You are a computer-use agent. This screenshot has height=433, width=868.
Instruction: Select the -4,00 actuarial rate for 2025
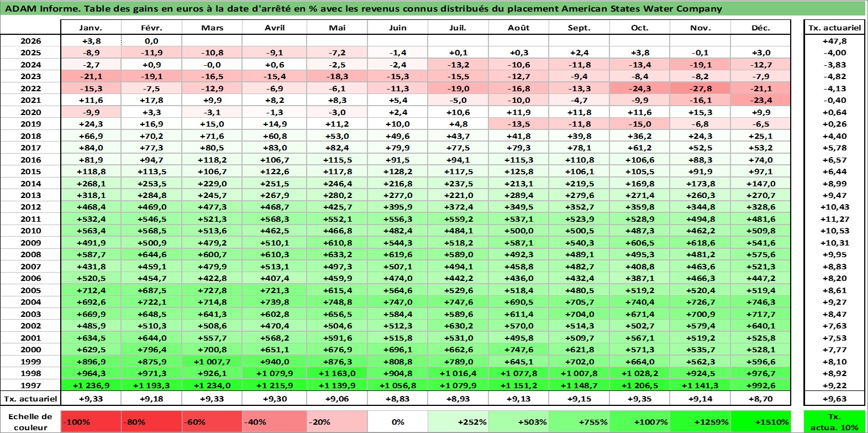(834, 53)
